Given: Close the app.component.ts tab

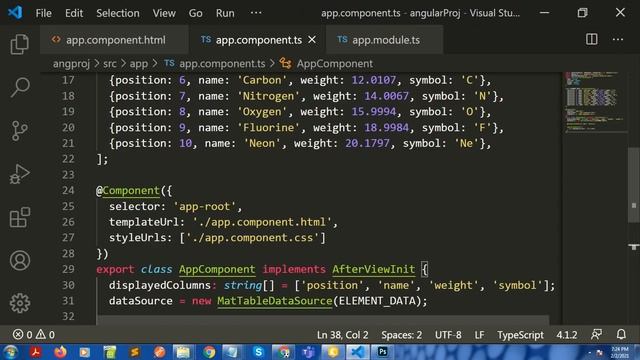Looking at the screenshot, I should click(312, 40).
